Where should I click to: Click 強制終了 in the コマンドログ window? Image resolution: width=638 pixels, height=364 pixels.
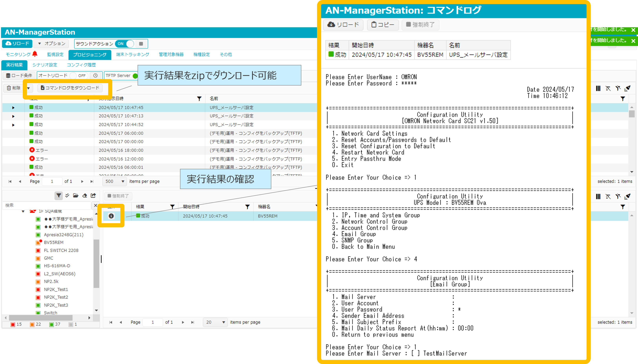pos(420,25)
